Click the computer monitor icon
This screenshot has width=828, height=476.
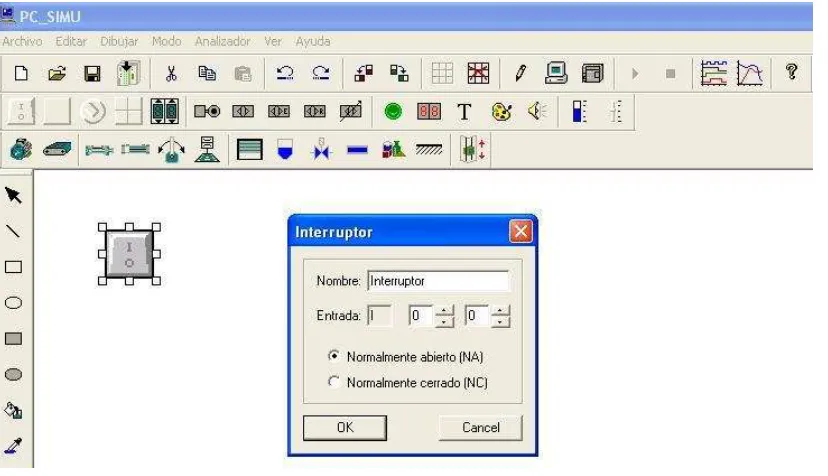[x=556, y=73]
